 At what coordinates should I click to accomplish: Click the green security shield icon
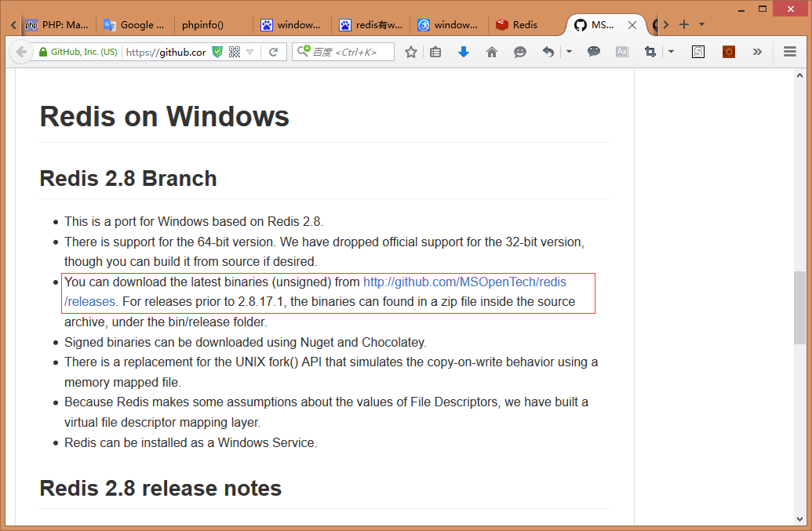[217, 52]
